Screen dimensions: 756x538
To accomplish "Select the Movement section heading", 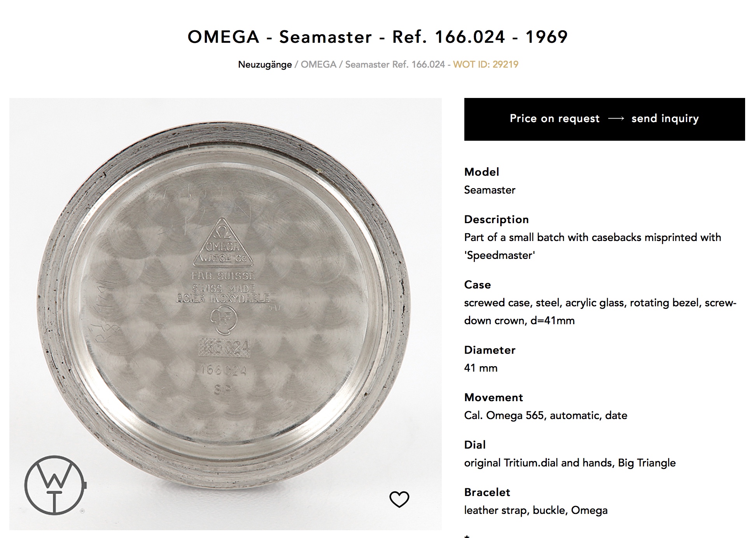I will (x=493, y=397).
